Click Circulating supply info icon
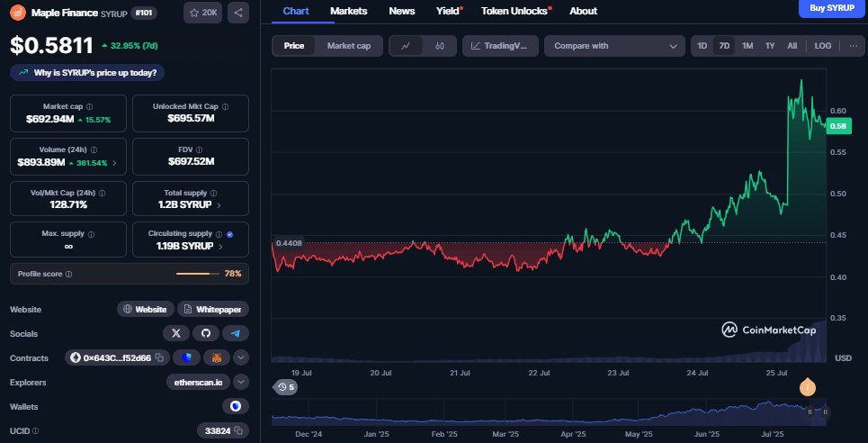Image resolution: width=868 pixels, height=443 pixels. 219,234
